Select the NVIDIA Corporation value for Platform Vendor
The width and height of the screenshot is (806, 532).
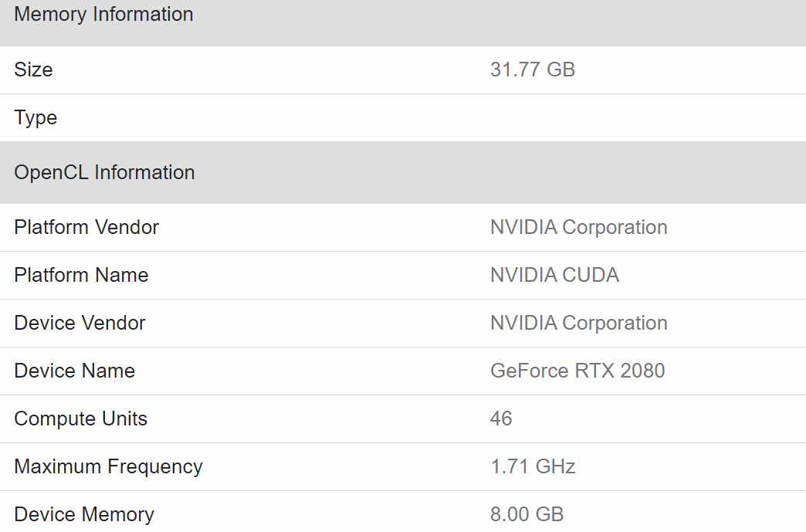[x=578, y=227]
